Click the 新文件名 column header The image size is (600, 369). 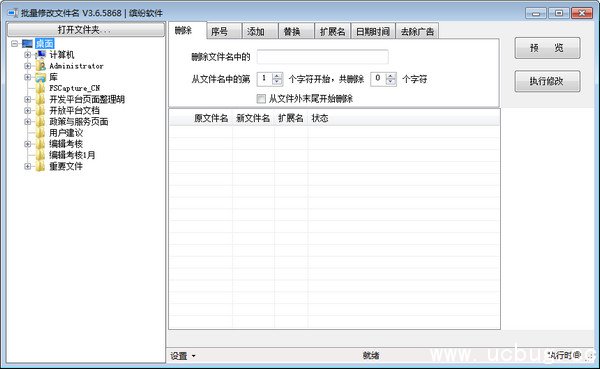pyautogui.click(x=253, y=118)
